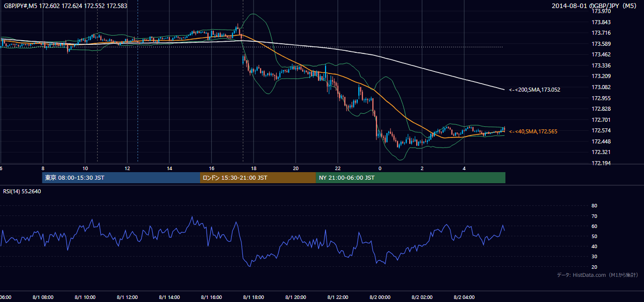The width and height of the screenshot is (644, 302).
Task: Click price axis value 173.716
Action: tap(601, 33)
